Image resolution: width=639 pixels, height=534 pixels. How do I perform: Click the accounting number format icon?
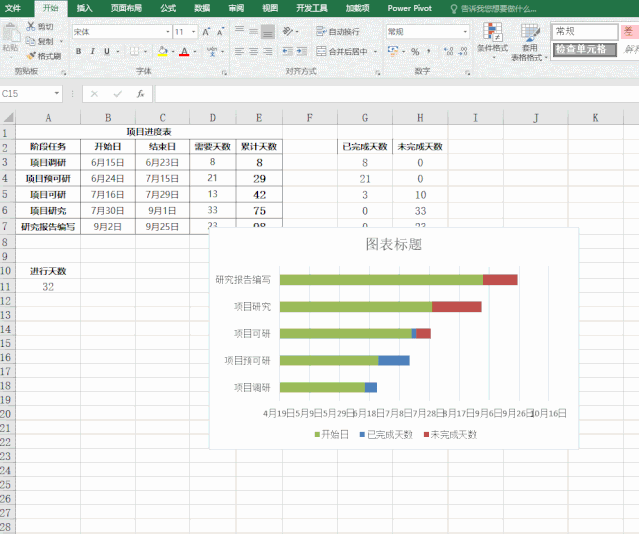coord(393,51)
